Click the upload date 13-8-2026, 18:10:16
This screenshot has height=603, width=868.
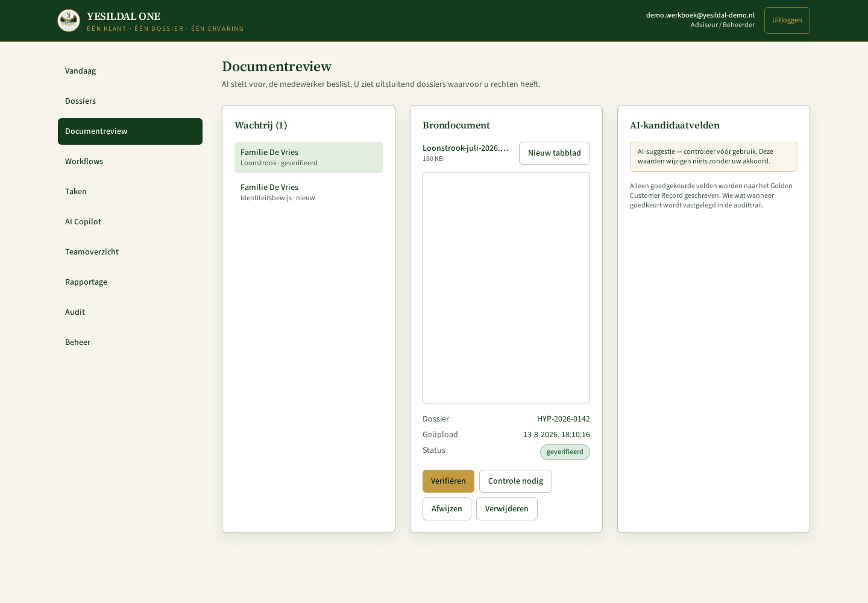click(556, 435)
